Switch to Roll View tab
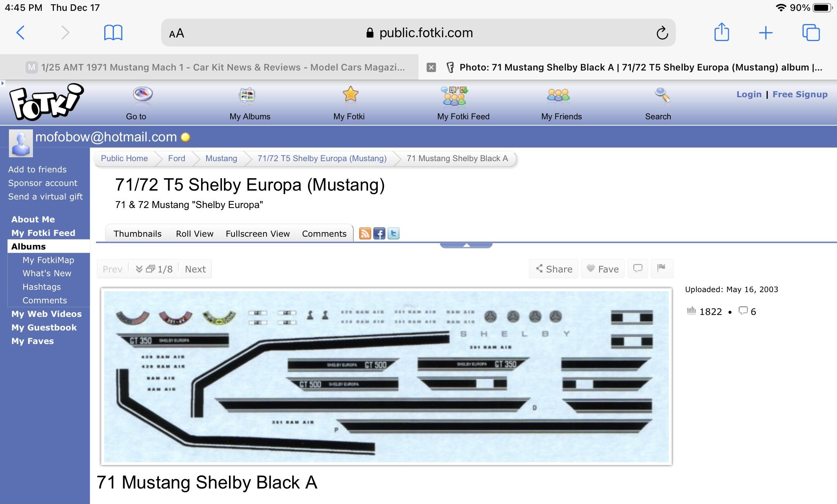The width and height of the screenshot is (837, 504). coord(195,234)
